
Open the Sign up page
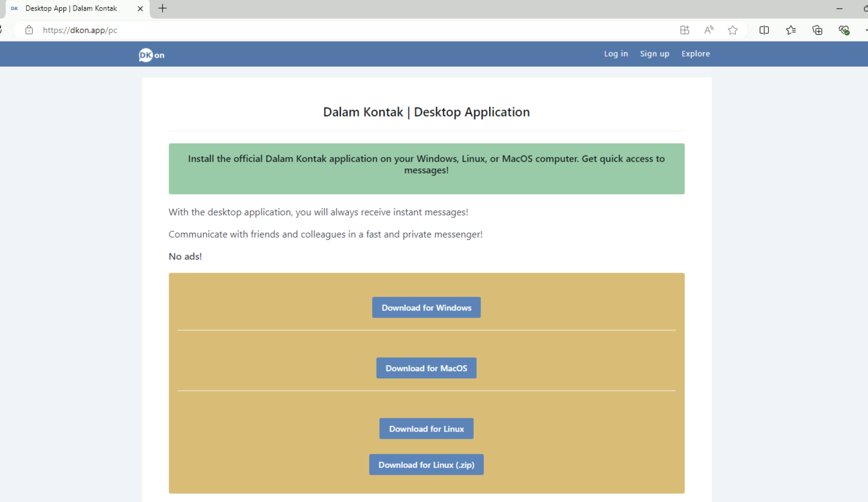(x=654, y=54)
